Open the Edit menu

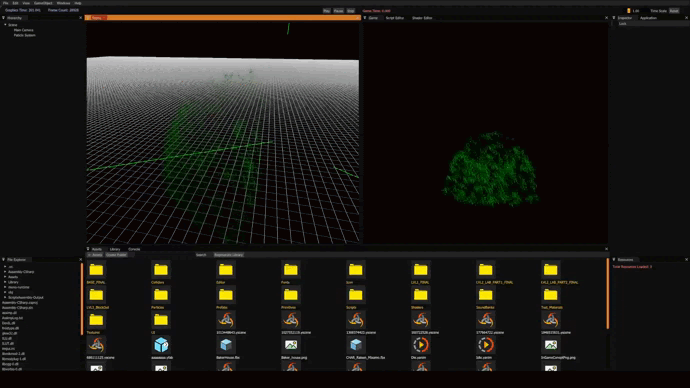pyautogui.click(x=15, y=3)
